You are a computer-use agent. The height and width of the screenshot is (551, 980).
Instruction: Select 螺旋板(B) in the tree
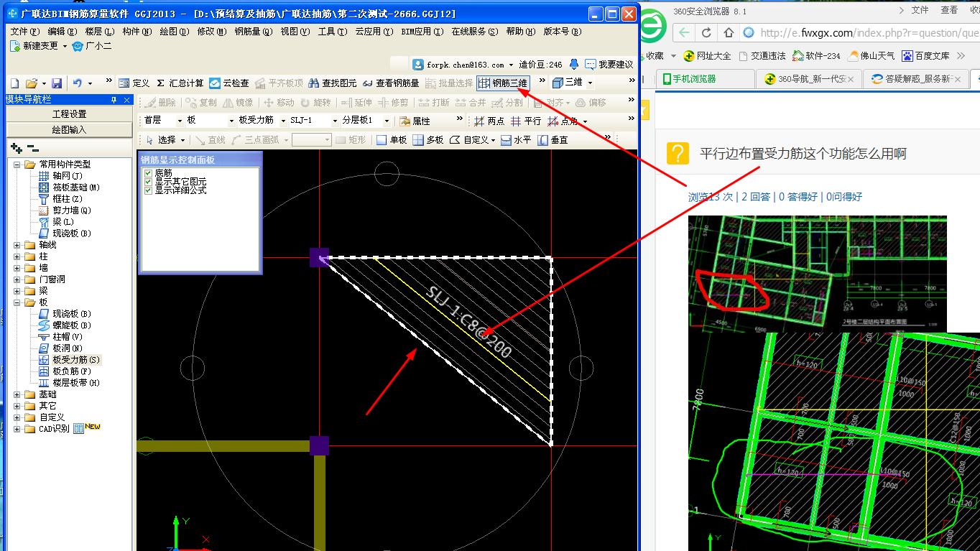pyautogui.click(x=71, y=325)
